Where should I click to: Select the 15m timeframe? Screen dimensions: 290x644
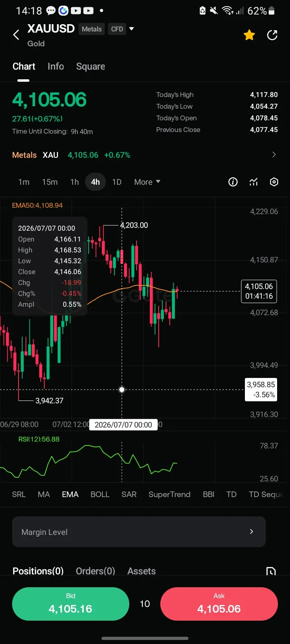[x=50, y=182]
